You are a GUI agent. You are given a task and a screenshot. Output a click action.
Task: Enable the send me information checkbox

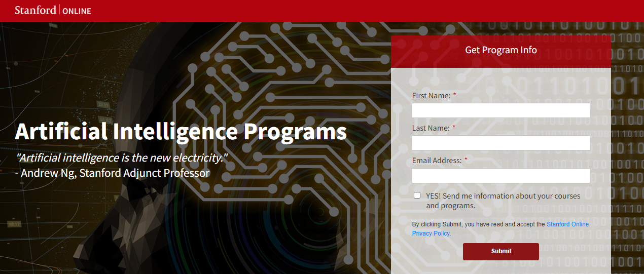pyautogui.click(x=417, y=195)
